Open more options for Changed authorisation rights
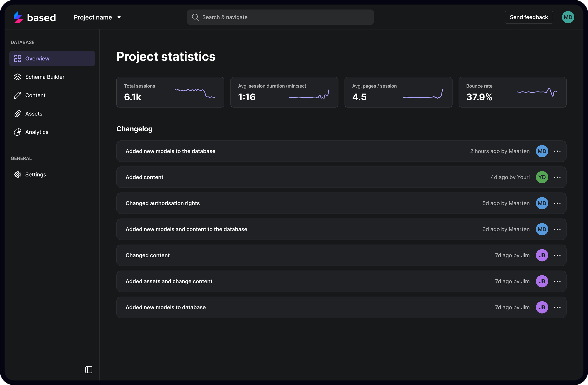This screenshot has height=385, width=588. [x=557, y=203]
